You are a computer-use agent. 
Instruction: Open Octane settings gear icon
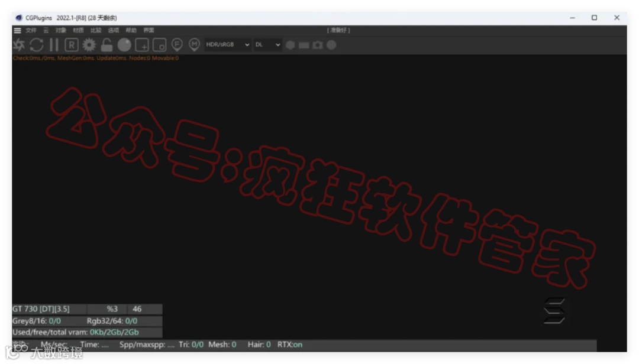[x=89, y=45]
